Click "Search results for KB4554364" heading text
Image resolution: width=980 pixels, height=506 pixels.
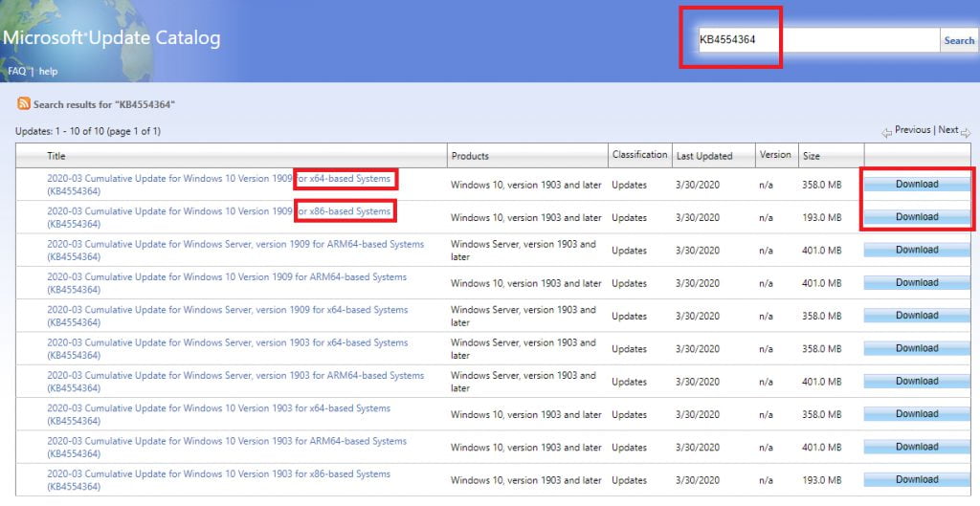point(103,104)
